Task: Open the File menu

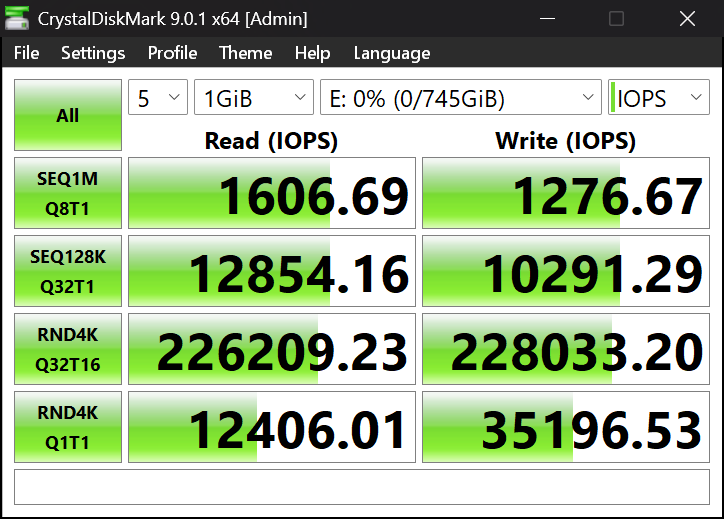Action: 26,53
